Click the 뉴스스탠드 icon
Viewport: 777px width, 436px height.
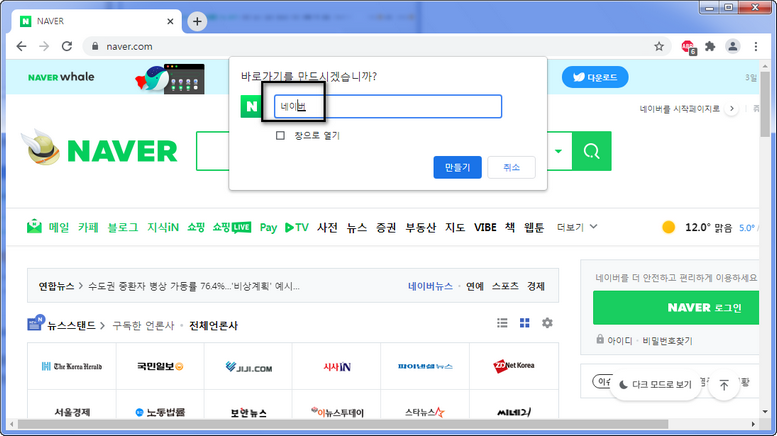tap(36, 323)
